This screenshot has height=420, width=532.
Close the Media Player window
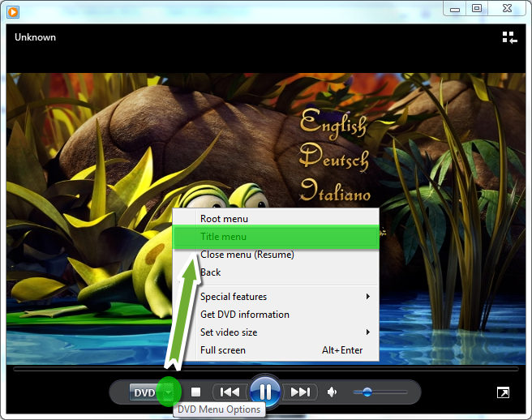point(507,8)
